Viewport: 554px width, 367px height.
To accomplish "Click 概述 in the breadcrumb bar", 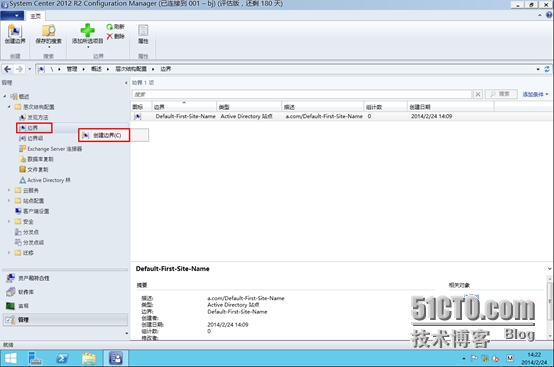I will click(x=96, y=69).
